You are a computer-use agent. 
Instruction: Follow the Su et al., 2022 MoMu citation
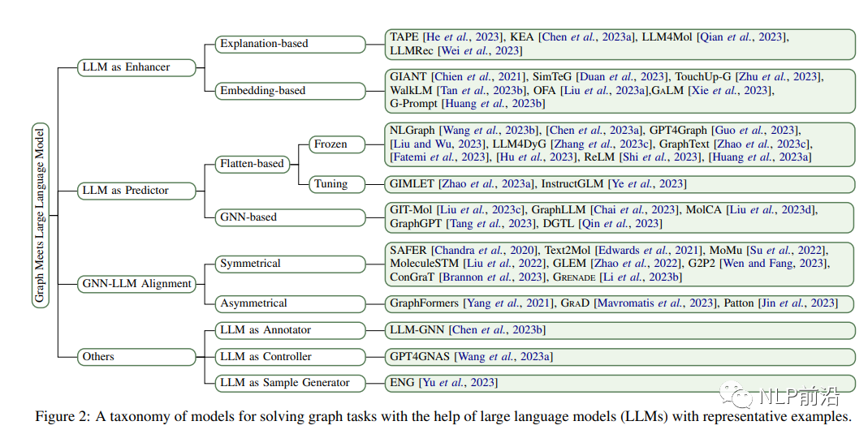785,251
